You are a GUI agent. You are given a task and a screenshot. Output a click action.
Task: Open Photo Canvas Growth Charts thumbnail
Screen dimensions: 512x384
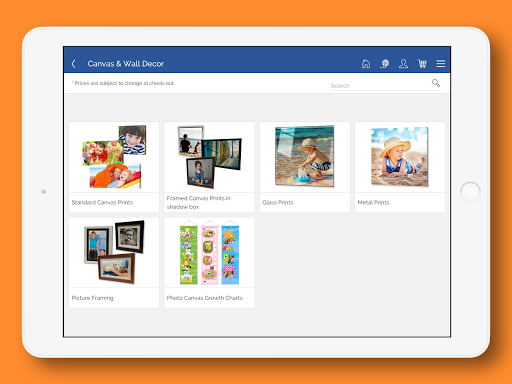tap(209, 253)
